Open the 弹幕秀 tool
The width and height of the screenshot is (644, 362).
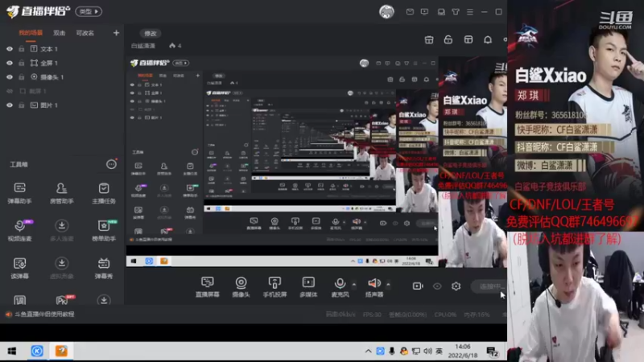tap(104, 268)
